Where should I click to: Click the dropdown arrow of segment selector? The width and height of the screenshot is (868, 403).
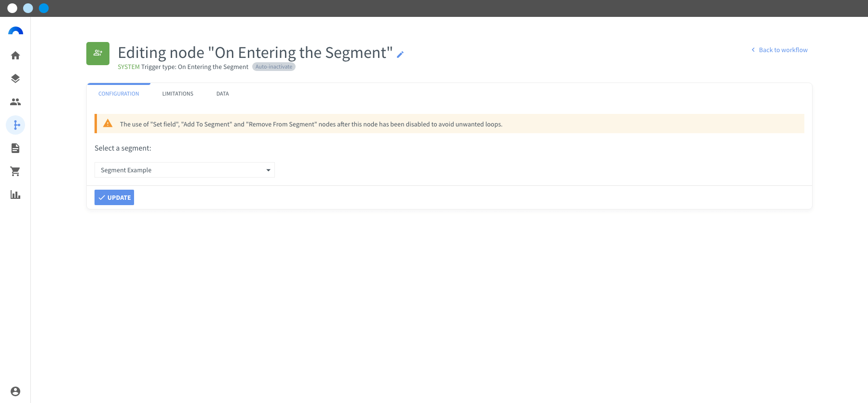(x=268, y=170)
